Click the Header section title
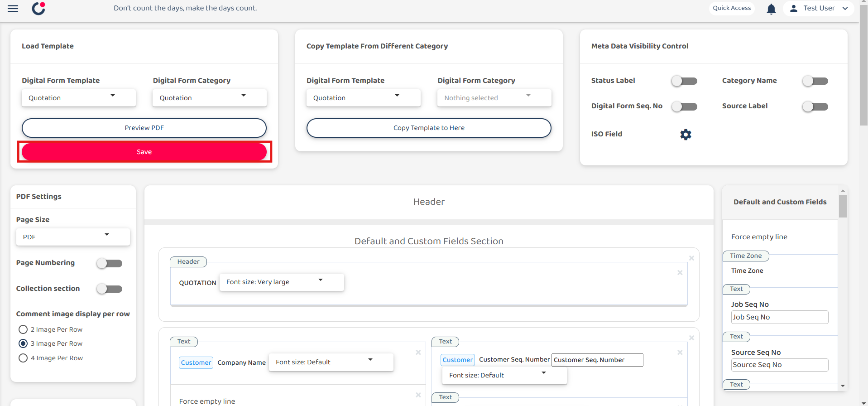The image size is (868, 406). click(429, 202)
